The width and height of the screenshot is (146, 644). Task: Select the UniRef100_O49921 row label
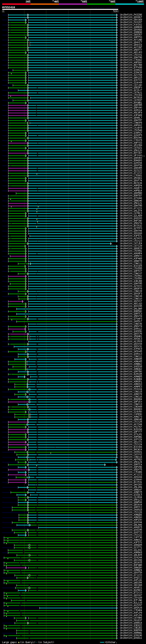(x=131, y=452)
